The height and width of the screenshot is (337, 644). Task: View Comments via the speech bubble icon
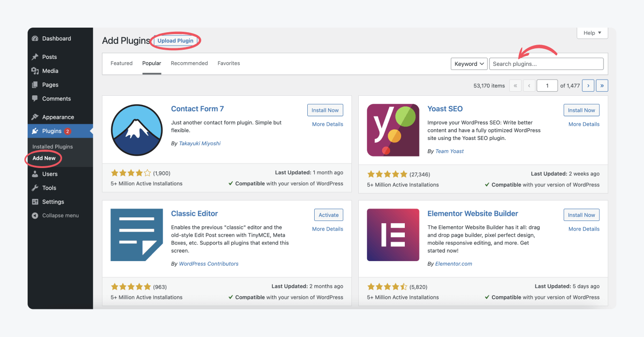click(x=36, y=99)
